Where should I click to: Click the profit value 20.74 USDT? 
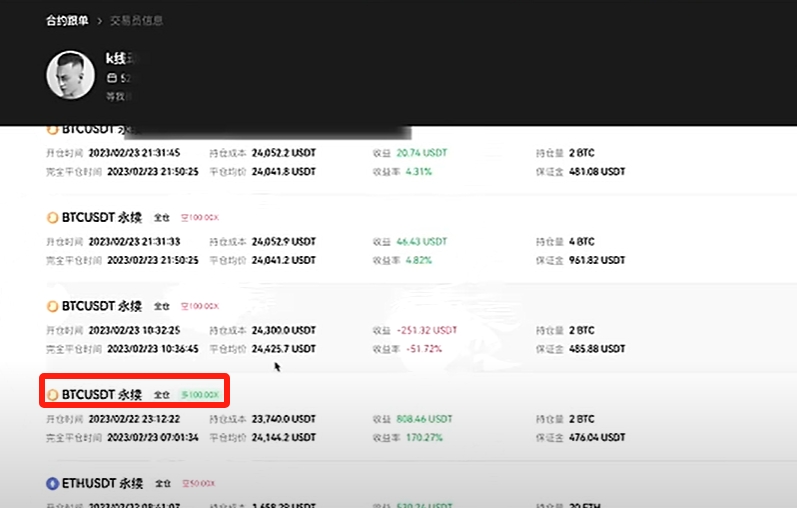421,153
